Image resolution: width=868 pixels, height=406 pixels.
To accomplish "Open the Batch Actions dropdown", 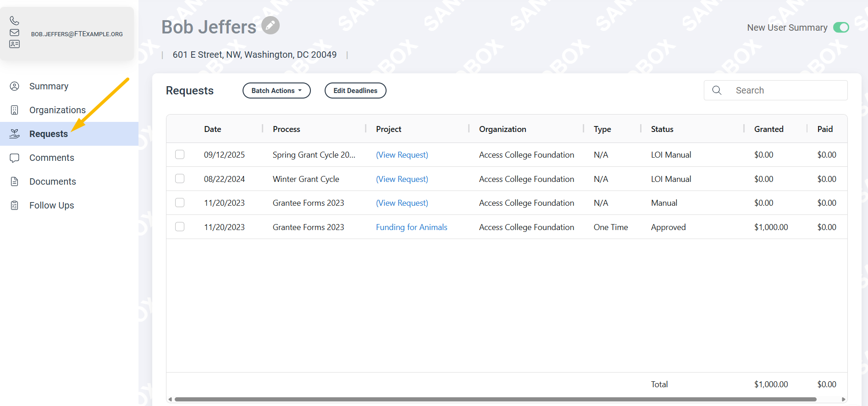I will pos(276,91).
